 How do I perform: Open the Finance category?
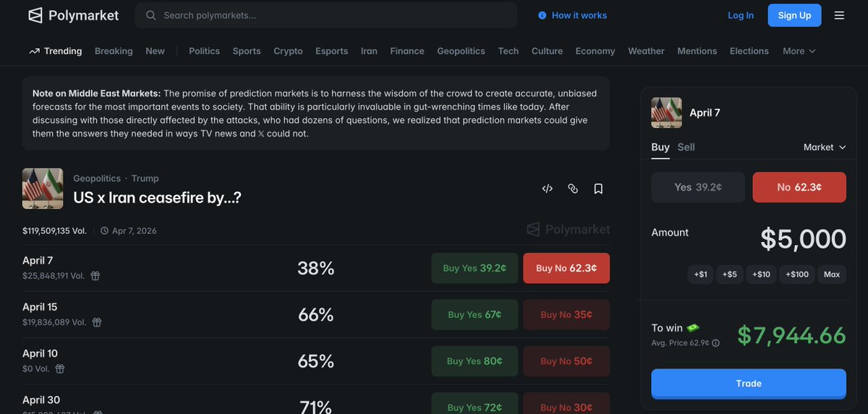coord(407,51)
